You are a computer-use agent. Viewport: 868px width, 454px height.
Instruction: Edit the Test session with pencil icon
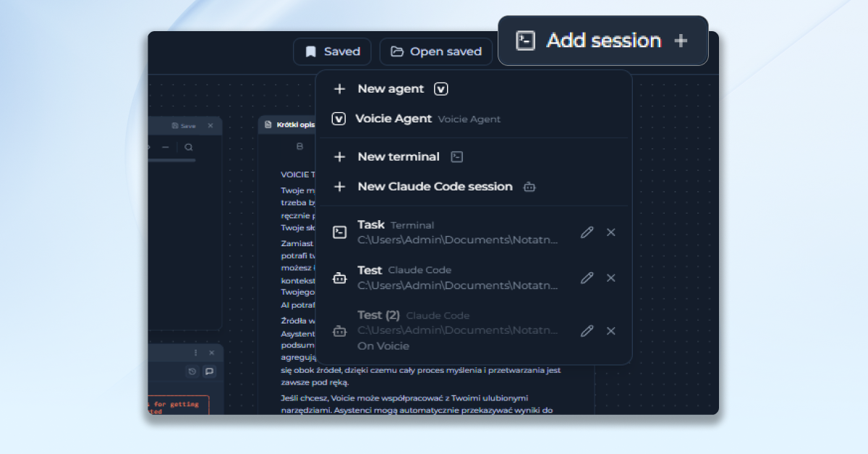point(587,278)
